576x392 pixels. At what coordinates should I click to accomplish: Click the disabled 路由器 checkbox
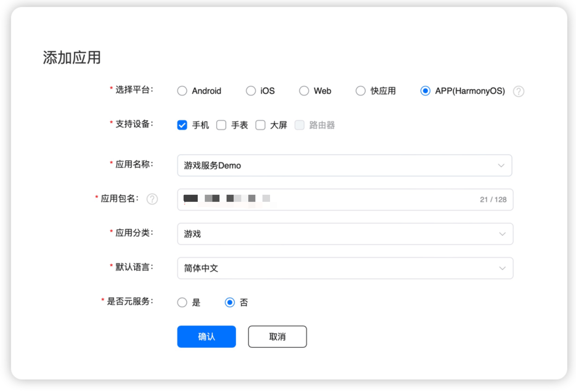coord(299,125)
